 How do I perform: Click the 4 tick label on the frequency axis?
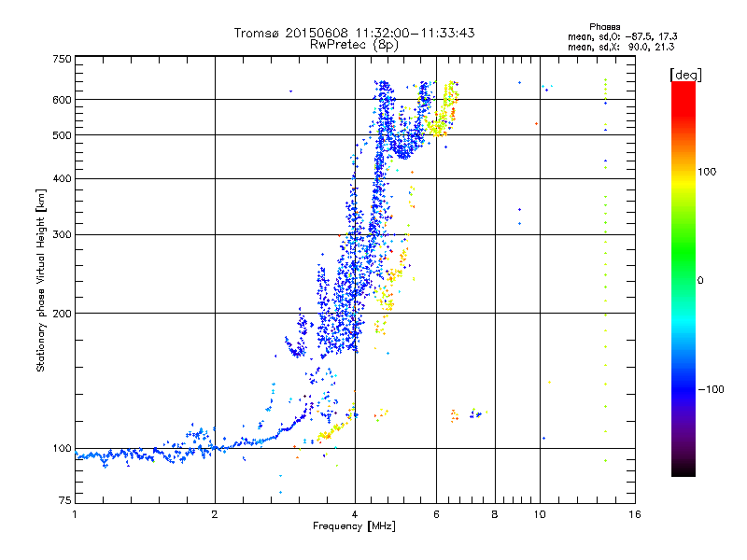pos(354,514)
